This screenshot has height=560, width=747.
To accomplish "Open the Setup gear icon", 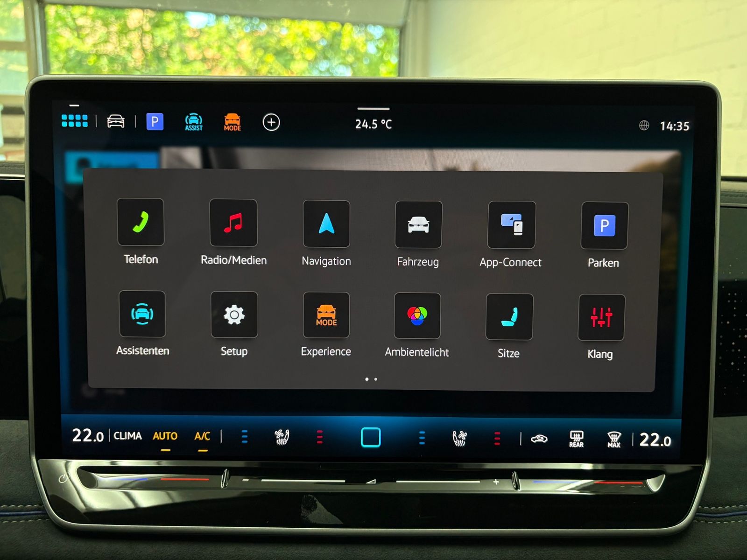I will coord(234,315).
